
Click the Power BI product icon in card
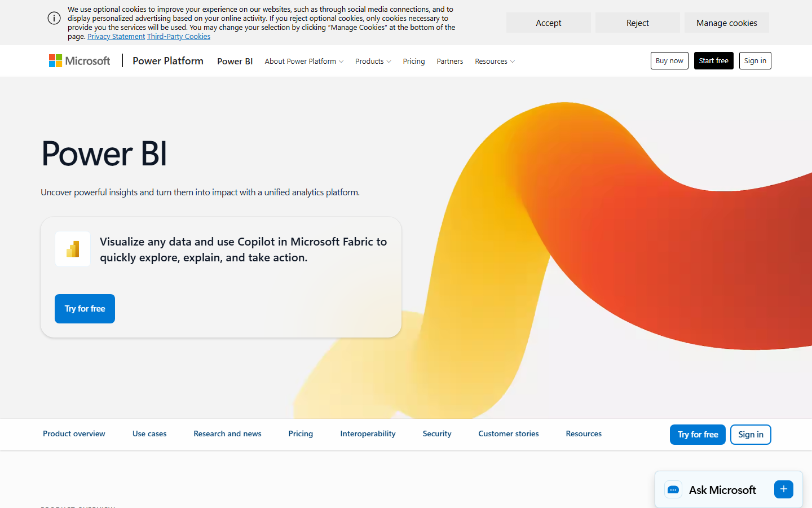point(73,249)
